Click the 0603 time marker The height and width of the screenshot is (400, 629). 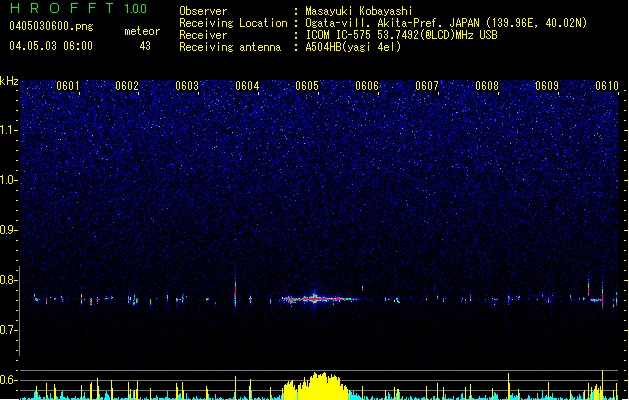[187, 86]
